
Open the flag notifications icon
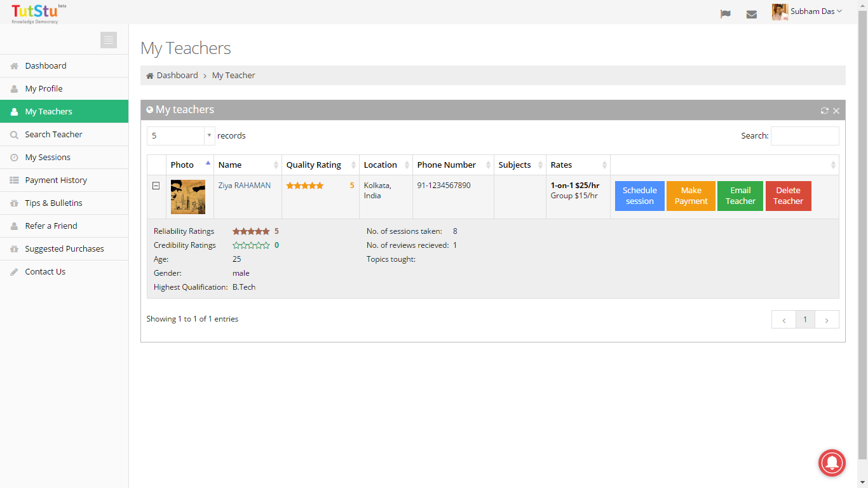(x=725, y=14)
